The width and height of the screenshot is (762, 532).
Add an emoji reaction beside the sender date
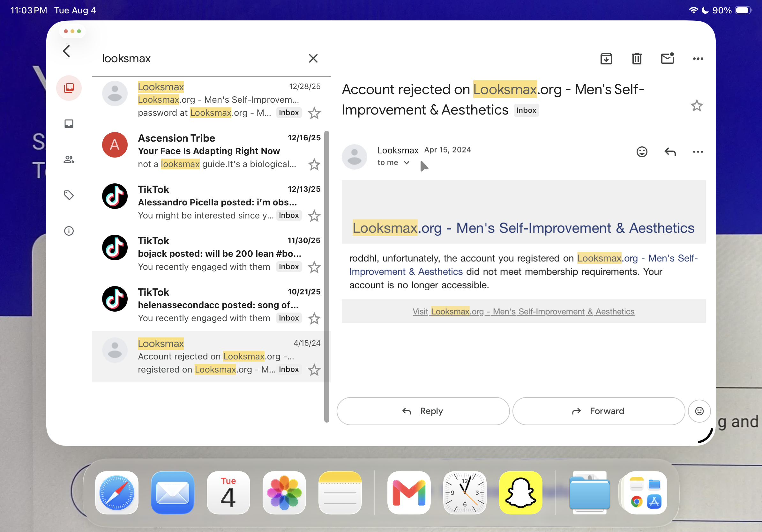click(x=641, y=152)
